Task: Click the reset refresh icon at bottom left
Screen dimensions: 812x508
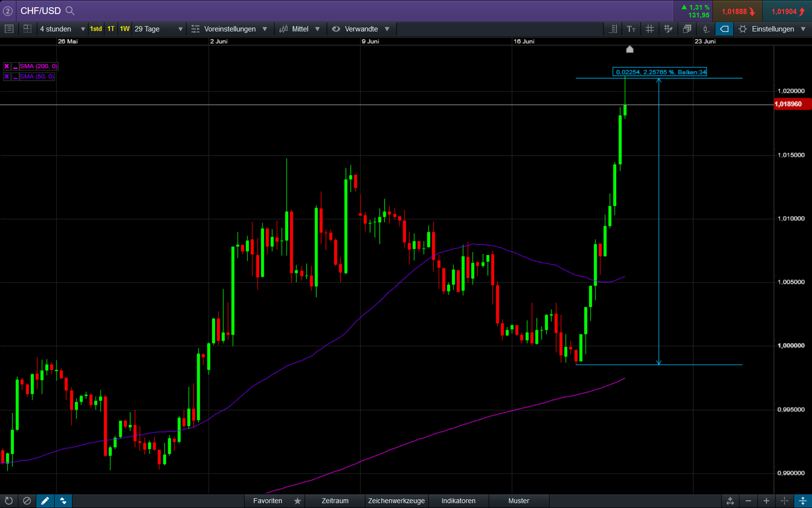Action: [9, 501]
